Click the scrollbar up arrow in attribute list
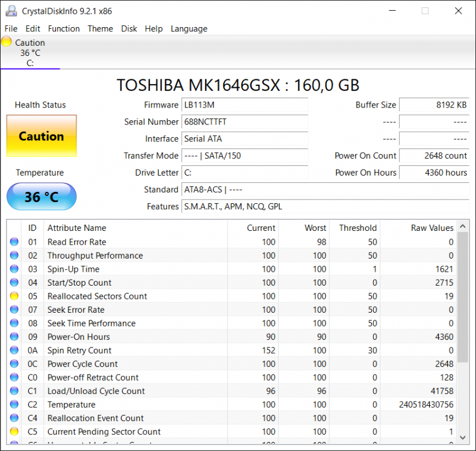The width and height of the screenshot is (476, 451). pyautogui.click(x=463, y=227)
